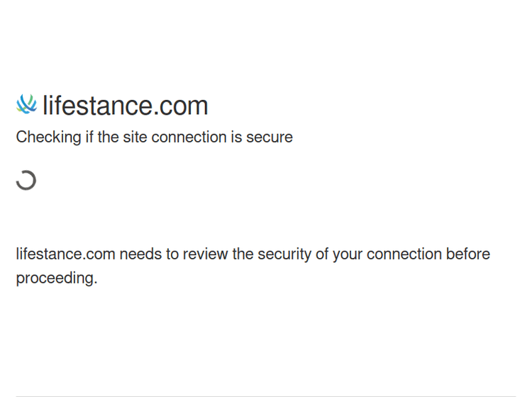The width and height of the screenshot is (532, 399).
Task: Click the word "before" in the paragraph
Action: click(468, 254)
